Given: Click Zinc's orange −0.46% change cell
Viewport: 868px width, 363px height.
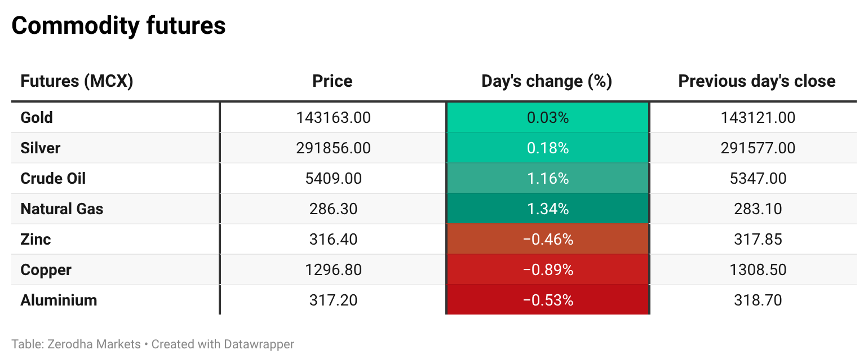Looking at the screenshot, I should (548, 240).
